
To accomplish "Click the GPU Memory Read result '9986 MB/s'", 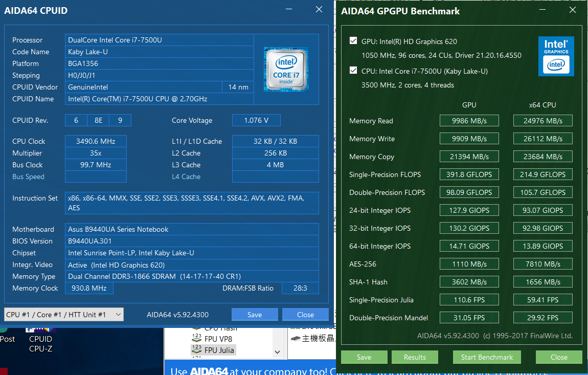I will (469, 121).
